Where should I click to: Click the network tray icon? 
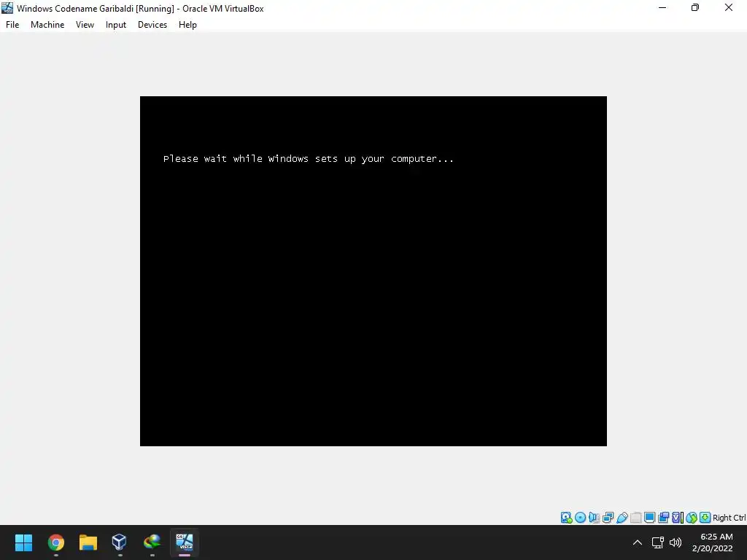tap(658, 542)
